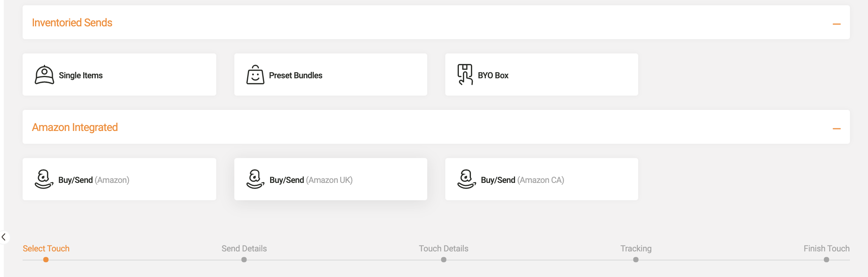Go to the Touch Details step
Screen dimensions: 868x277
[444, 248]
